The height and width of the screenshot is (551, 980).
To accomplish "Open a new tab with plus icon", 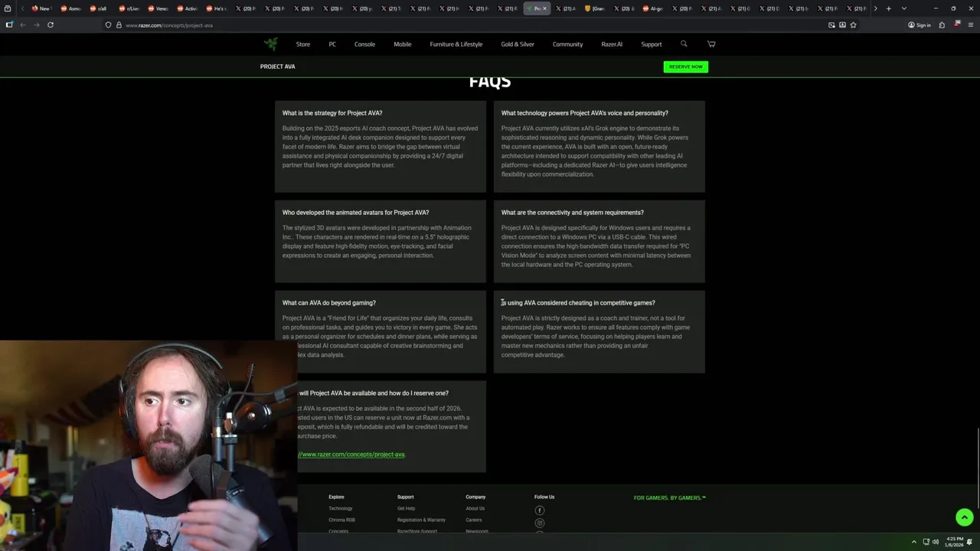I will point(888,8).
